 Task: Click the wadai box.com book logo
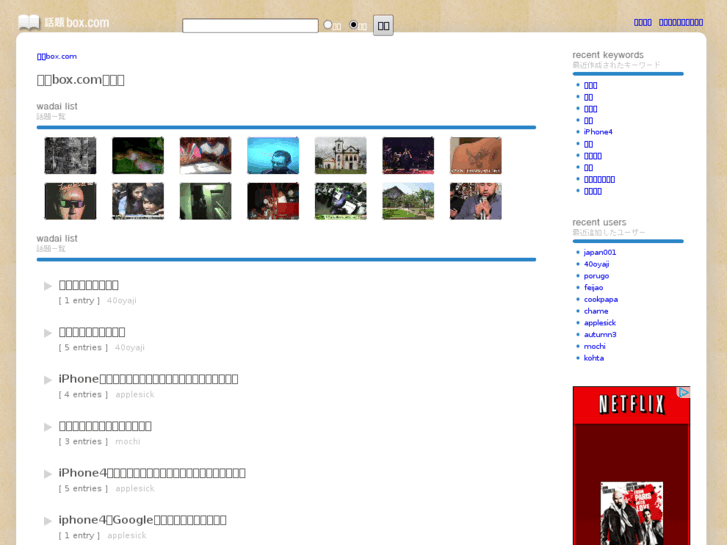click(x=64, y=22)
